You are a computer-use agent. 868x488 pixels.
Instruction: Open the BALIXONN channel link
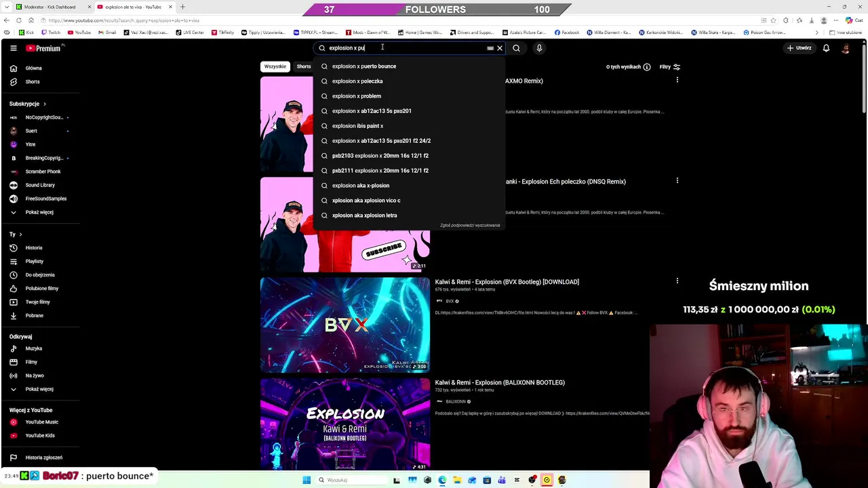point(455,402)
